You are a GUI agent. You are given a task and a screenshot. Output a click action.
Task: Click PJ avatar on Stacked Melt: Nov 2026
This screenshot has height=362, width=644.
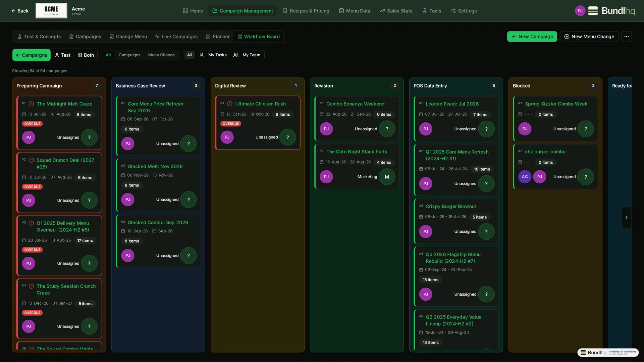(127, 200)
